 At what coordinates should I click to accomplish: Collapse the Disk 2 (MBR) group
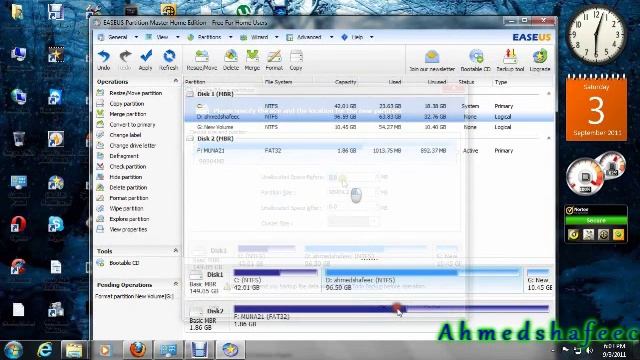pyautogui.click(x=549, y=138)
